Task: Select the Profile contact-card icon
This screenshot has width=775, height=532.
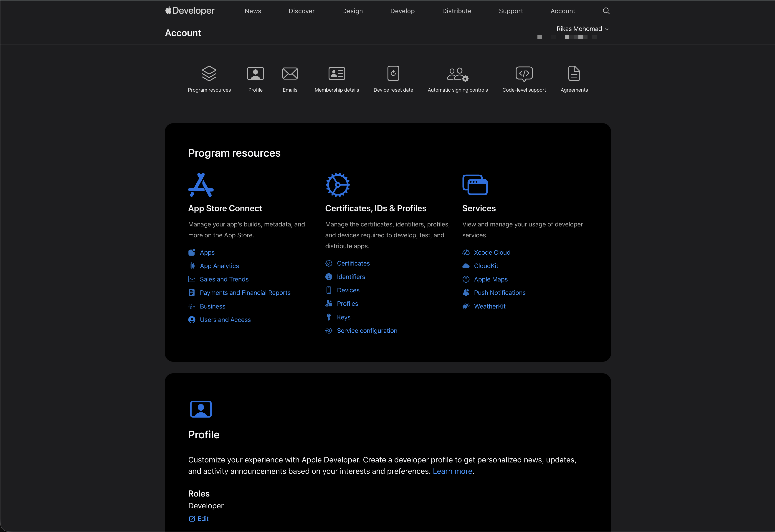Action: pyautogui.click(x=255, y=74)
